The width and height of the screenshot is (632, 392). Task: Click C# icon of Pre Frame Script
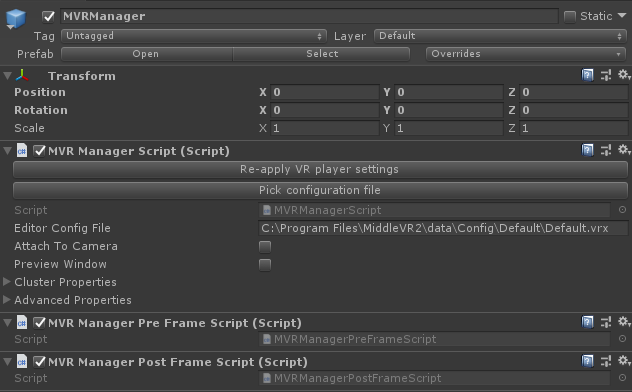22,322
